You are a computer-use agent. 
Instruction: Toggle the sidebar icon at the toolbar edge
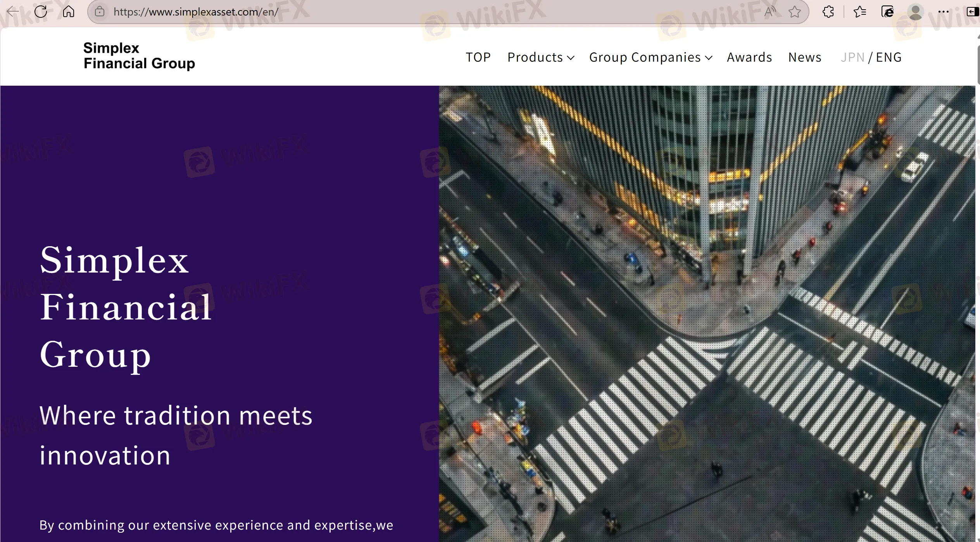click(972, 12)
